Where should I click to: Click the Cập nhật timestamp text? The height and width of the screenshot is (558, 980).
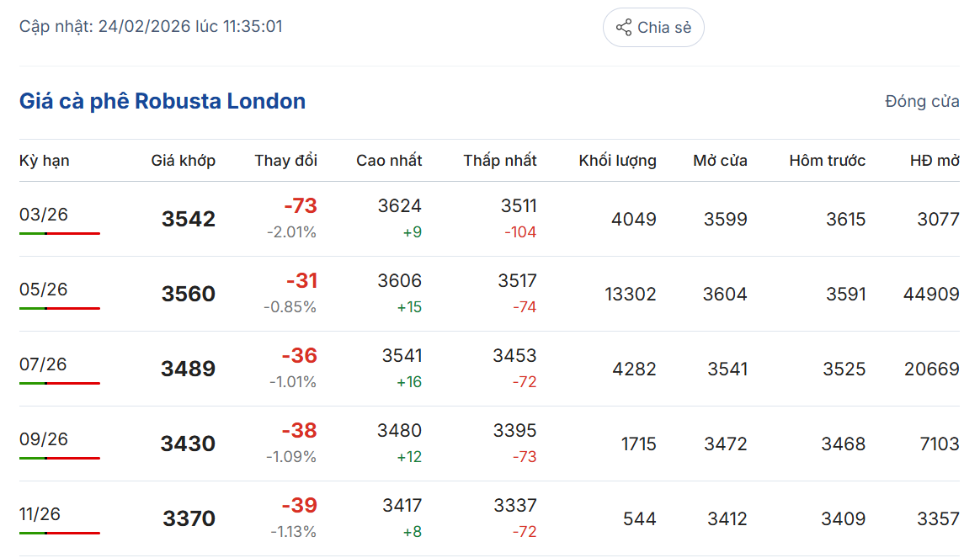pyautogui.click(x=151, y=27)
